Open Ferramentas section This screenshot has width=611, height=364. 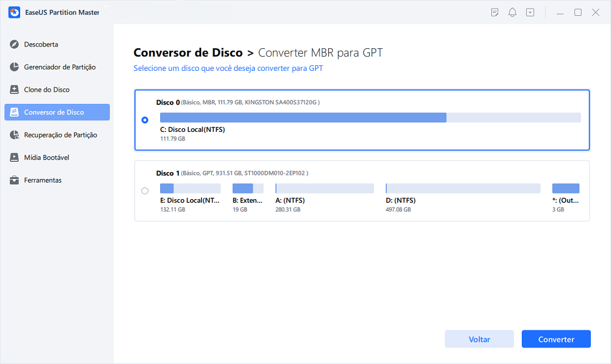(x=57, y=180)
